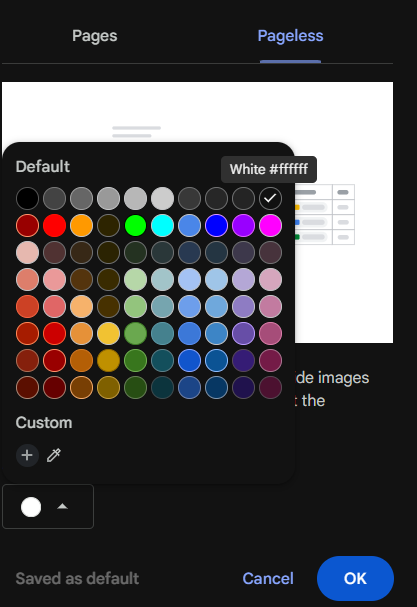Viewport: 417px width, 607px height.
Task: Choose the pure blue swatch
Action: [216, 225]
